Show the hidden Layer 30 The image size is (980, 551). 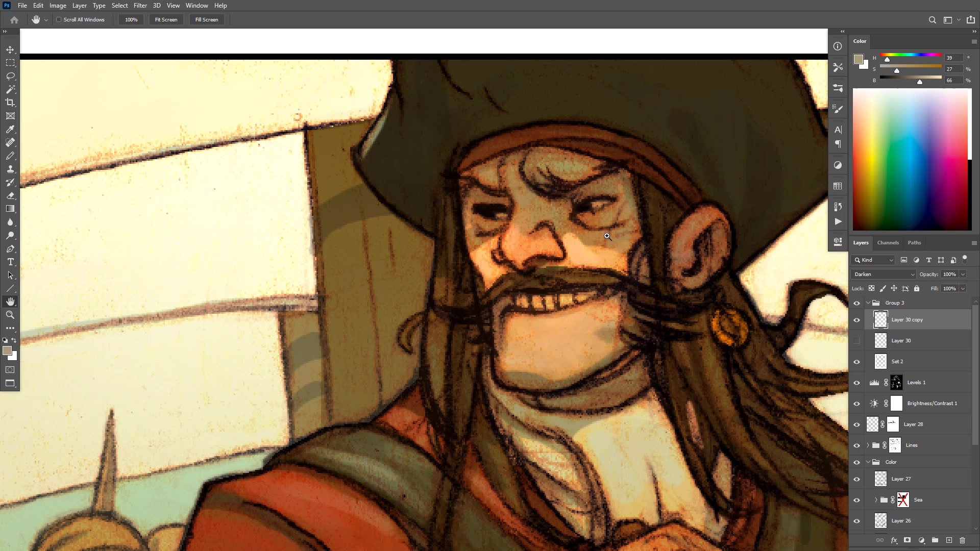856,340
